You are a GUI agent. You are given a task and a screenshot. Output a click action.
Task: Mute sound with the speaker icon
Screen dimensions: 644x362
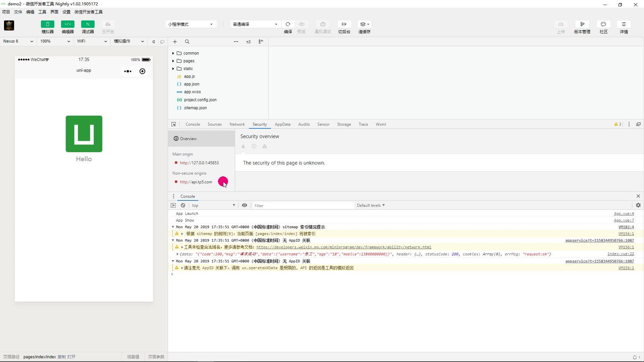pyautogui.click(x=153, y=41)
